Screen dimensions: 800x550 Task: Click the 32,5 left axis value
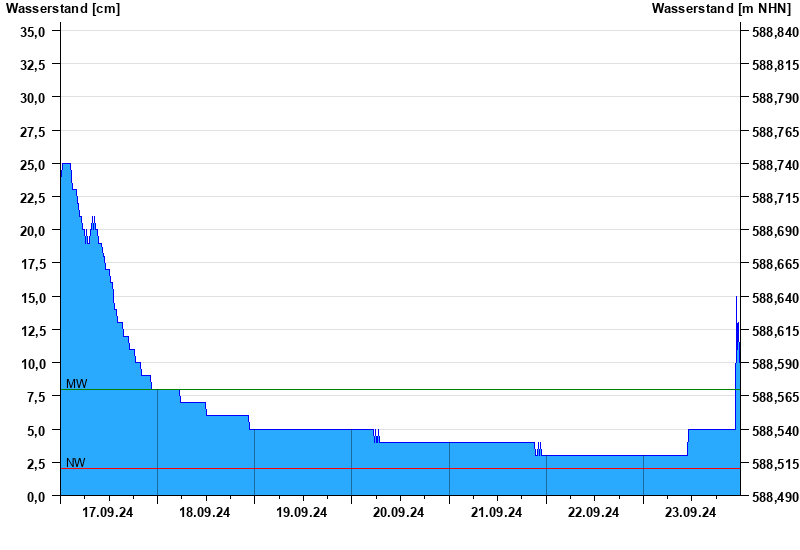[32, 65]
